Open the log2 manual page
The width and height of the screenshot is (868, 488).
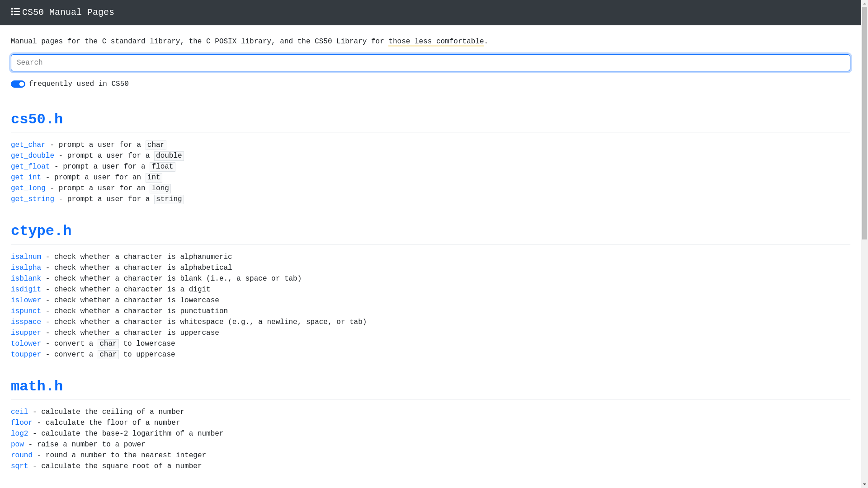coord(19,434)
